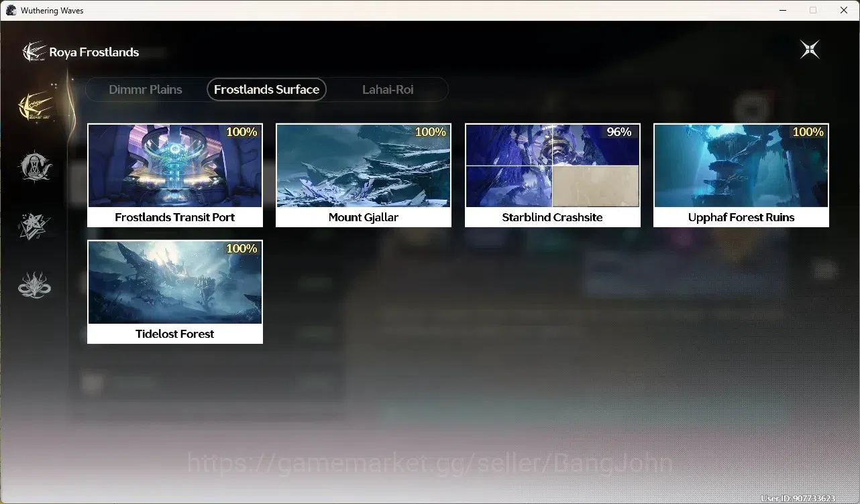Screen dimensions: 860x504
Task: Click the Roya Frostlands title text
Action: (x=94, y=52)
